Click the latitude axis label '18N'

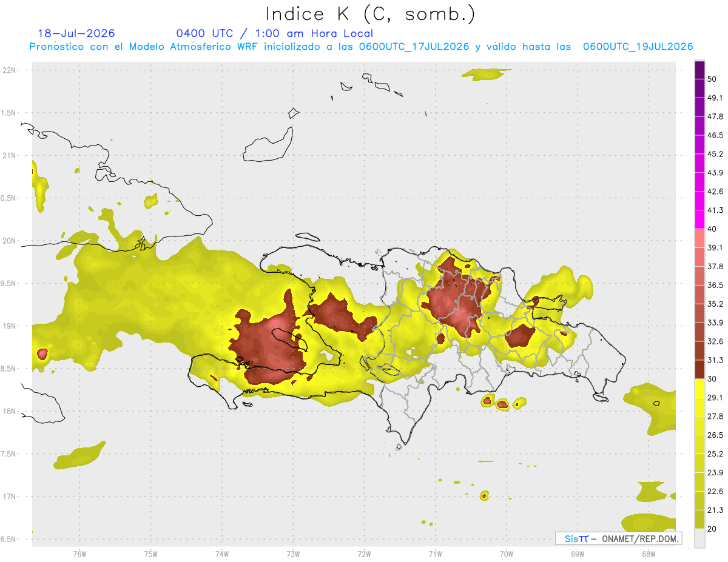(10, 411)
